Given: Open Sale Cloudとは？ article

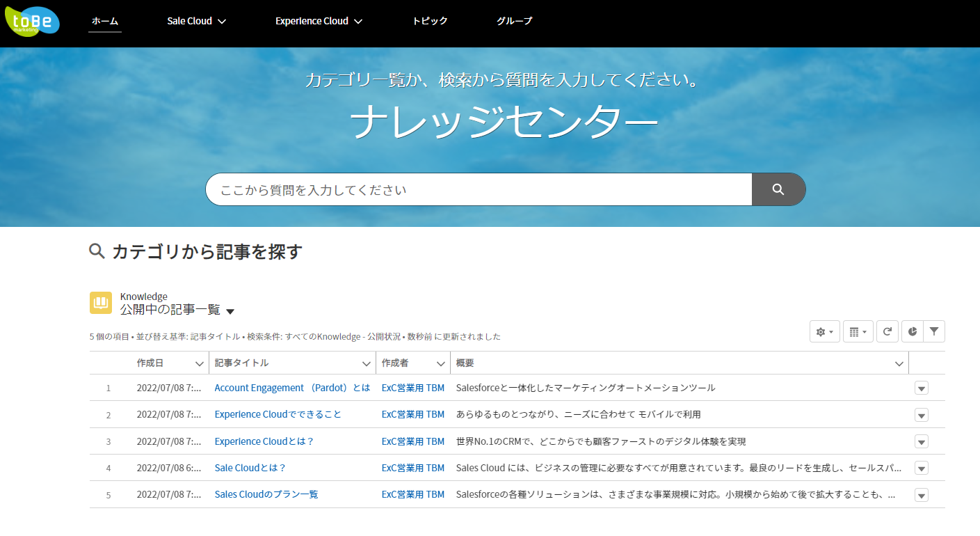Looking at the screenshot, I should 250,468.
